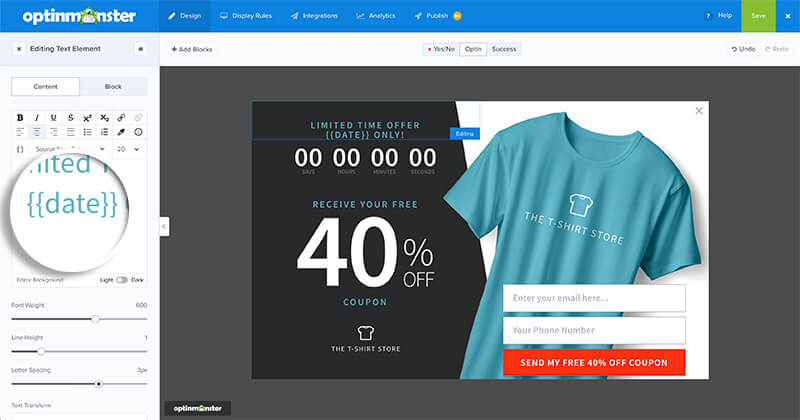Viewport: 800px width, 420px height.
Task: Open the Analytics tab
Action: coord(376,16)
